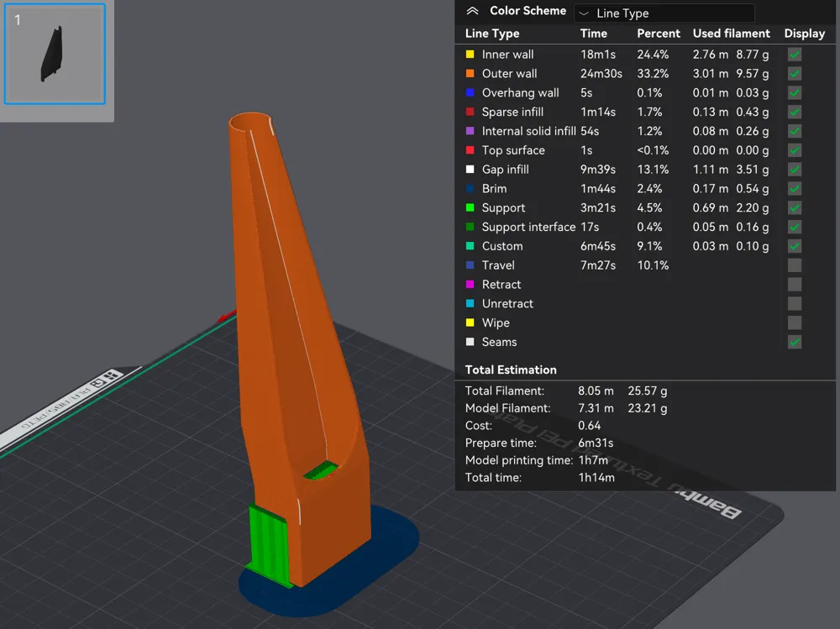
Task: Click the Time column header
Action: tap(594, 34)
